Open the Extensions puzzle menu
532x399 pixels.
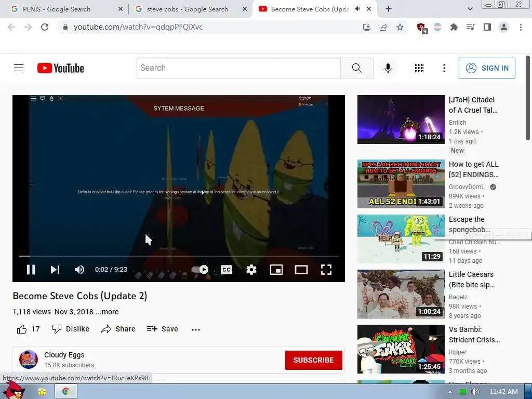coord(454,27)
